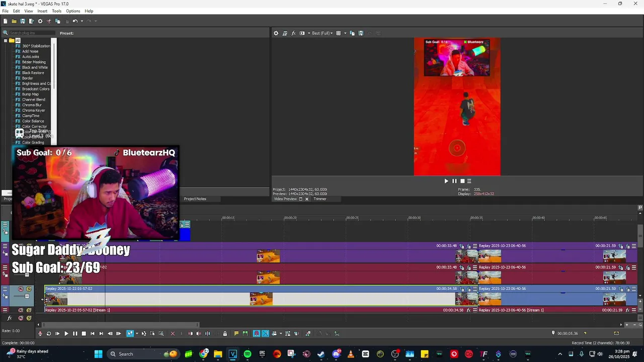Image resolution: width=644 pixels, height=362 pixels.
Task: Open the Best (Full) preview quality dropdown
Action: 323,33
